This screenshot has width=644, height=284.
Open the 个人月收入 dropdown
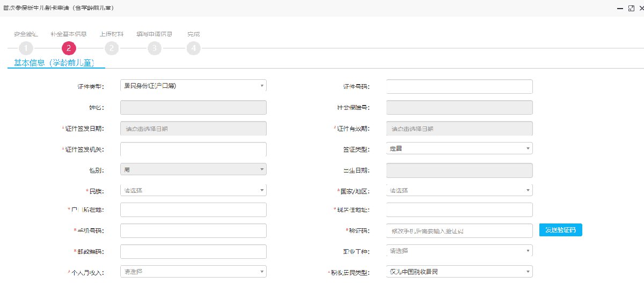(x=193, y=272)
